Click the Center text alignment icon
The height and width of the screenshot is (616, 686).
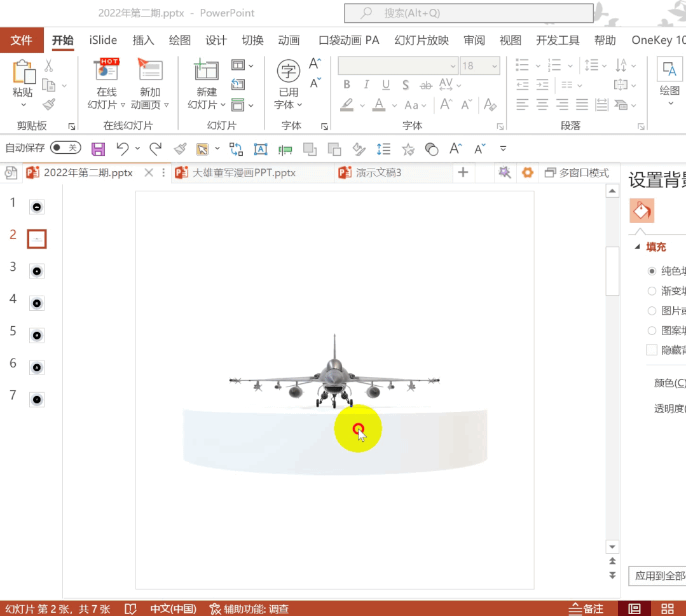542,104
